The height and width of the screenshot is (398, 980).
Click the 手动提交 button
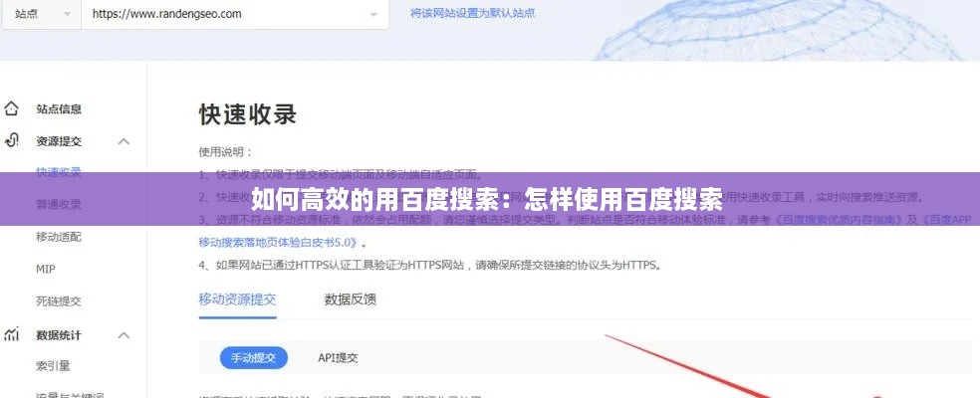pyautogui.click(x=254, y=358)
